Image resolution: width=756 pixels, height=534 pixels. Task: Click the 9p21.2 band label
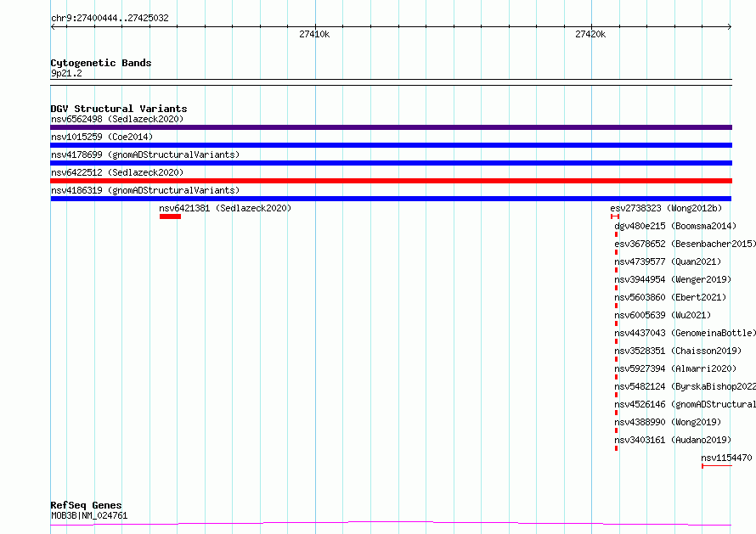point(66,73)
